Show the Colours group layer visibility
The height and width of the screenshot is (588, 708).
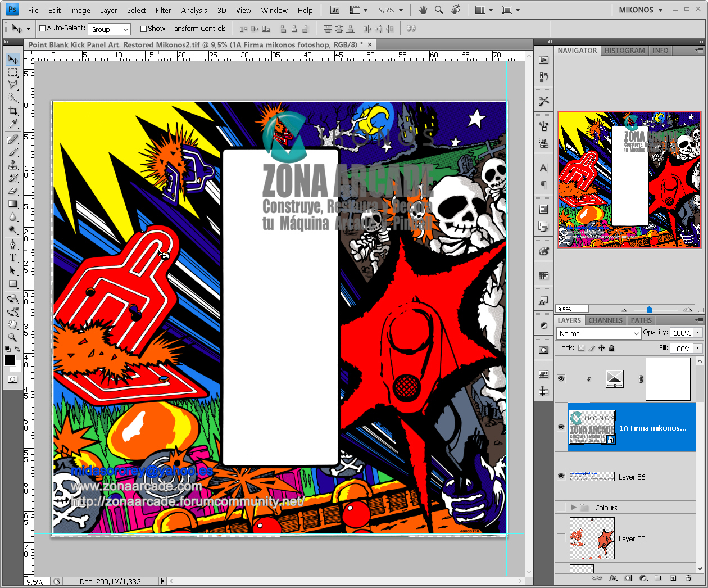[x=561, y=508]
